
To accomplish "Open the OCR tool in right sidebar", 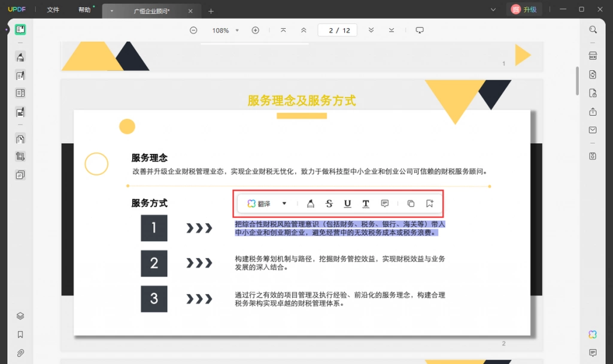I will pyautogui.click(x=593, y=56).
